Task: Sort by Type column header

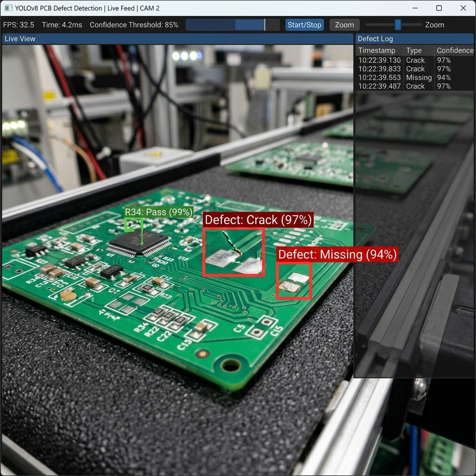Action: [418, 50]
